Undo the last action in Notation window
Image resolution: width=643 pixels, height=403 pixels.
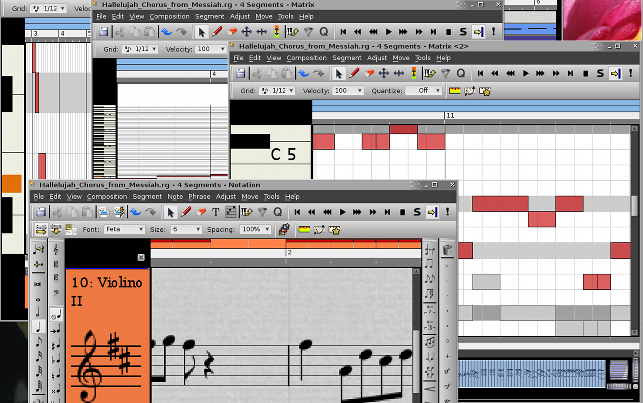point(135,212)
